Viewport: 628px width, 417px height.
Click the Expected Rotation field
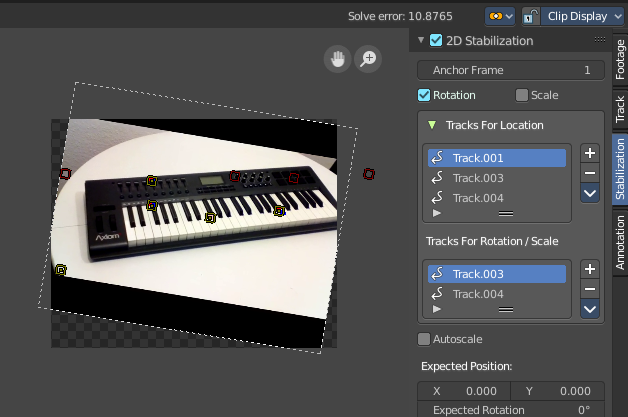(x=511, y=410)
